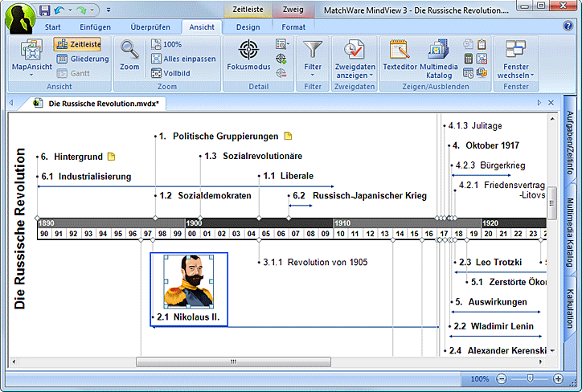Open Multimedia Katalog side panel tab
582x392 pixels.
click(570, 232)
